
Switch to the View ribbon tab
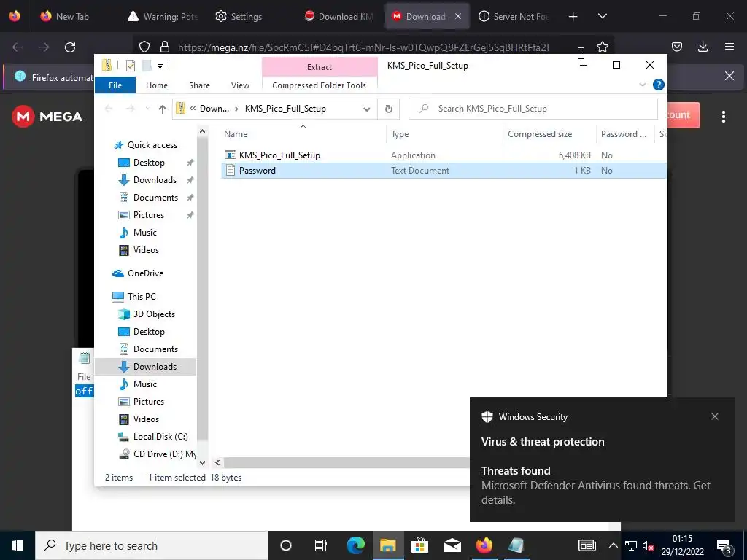point(240,85)
